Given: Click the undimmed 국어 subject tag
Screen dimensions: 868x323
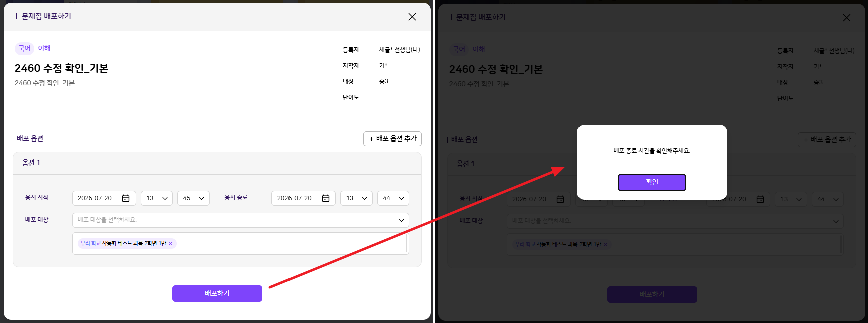Looking at the screenshot, I should [x=24, y=48].
